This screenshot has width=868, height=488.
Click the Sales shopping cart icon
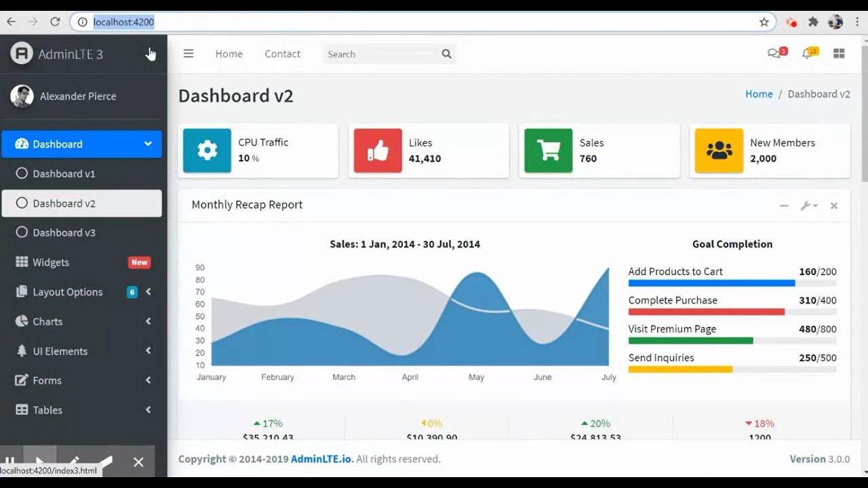tap(548, 150)
